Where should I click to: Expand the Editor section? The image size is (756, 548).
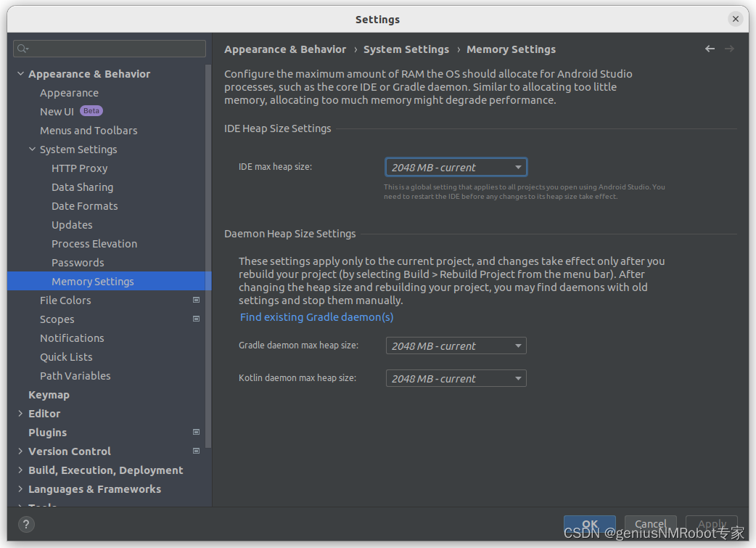pos(20,413)
